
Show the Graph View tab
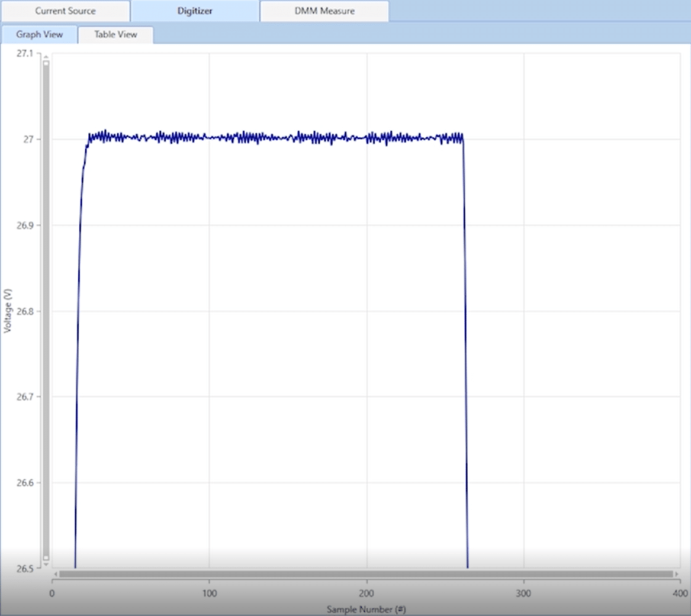tap(39, 34)
